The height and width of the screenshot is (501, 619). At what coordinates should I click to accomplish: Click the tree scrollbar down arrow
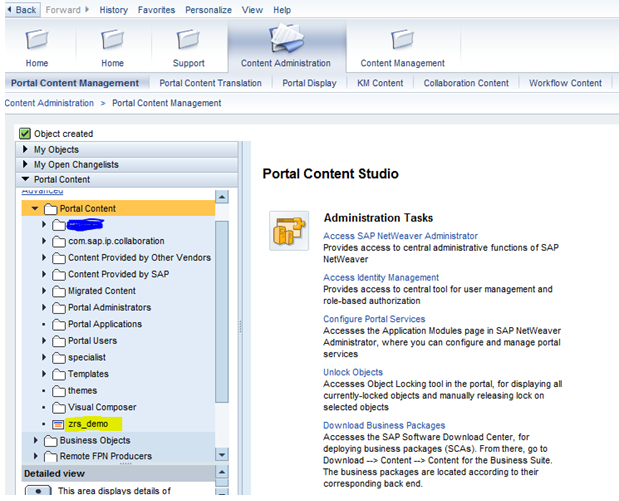(222, 455)
